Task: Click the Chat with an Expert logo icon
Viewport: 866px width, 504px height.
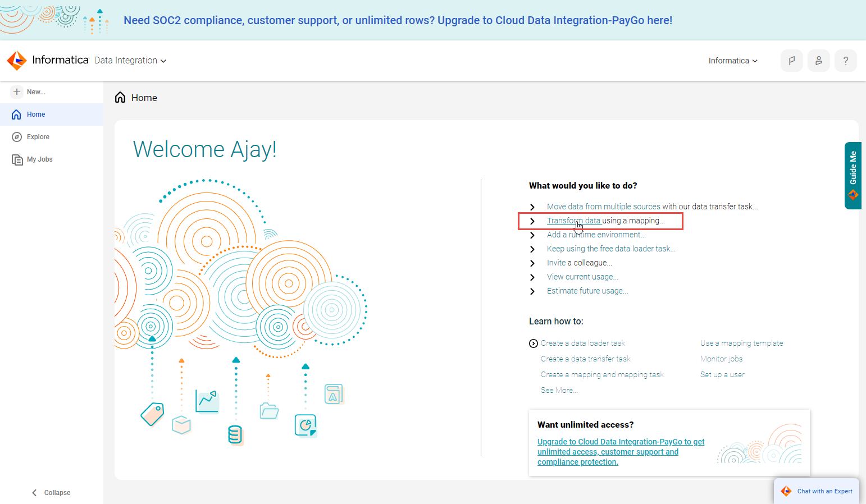Action: (786, 491)
